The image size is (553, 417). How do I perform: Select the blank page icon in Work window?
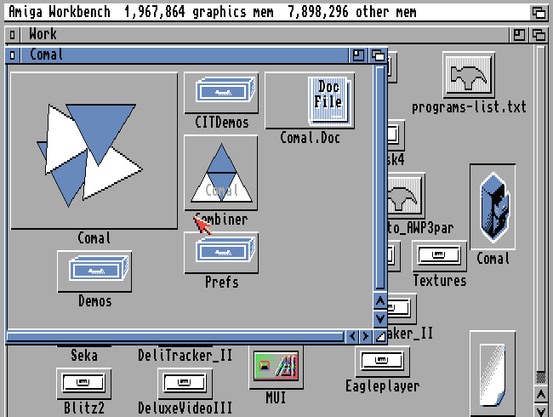click(x=493, y=374)
